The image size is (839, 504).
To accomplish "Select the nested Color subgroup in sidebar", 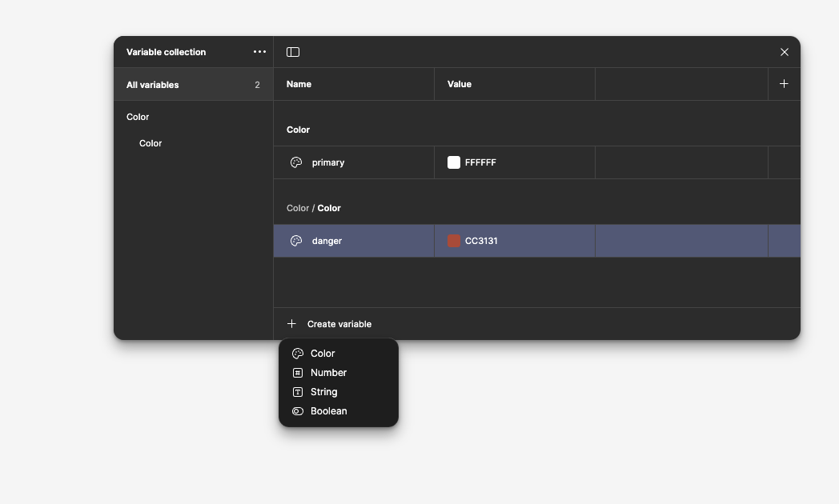I will pyautogui.click(x=151, y=143).
